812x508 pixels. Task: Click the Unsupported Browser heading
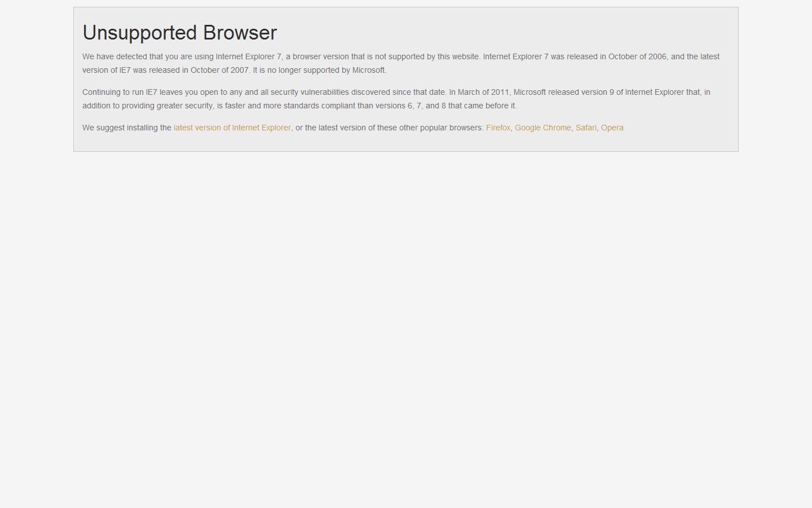tap(179, 33)
